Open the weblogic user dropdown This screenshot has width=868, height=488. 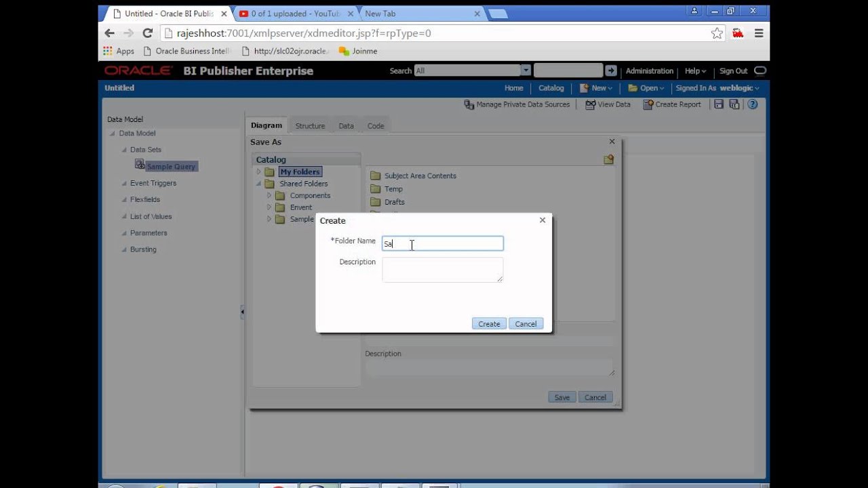click(739, 88)
